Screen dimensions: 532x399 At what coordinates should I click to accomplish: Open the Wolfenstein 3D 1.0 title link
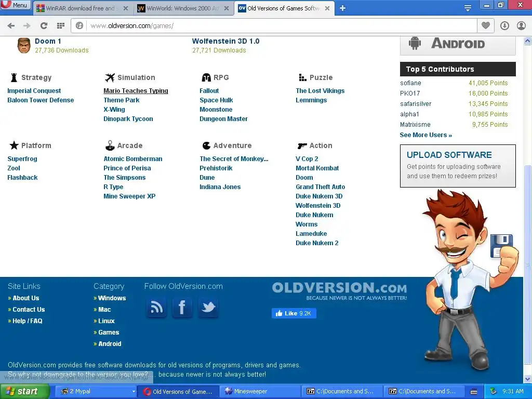pyautogui.click(x=225, y=41)
